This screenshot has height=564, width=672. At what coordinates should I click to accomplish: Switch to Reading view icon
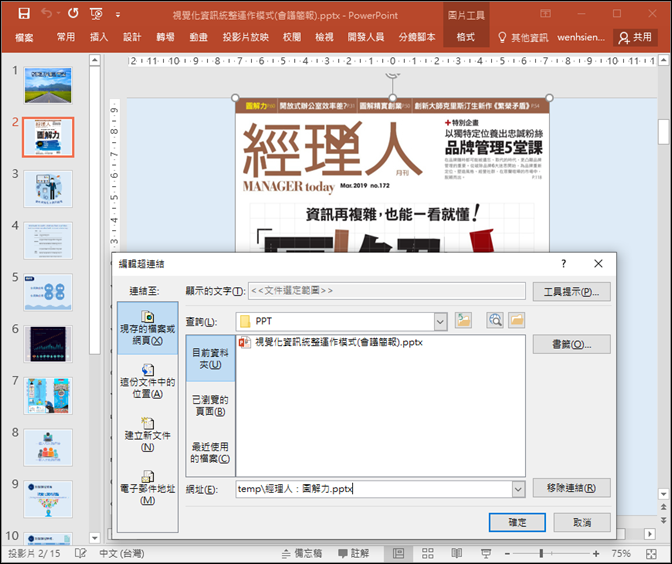456,553
